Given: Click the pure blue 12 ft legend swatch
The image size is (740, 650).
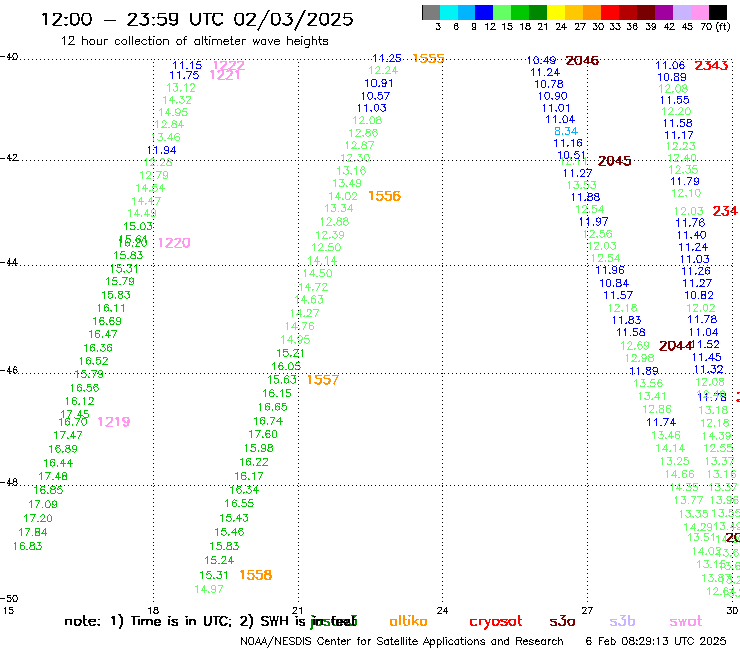Looking at the screenshot, I should click(484, 12).
